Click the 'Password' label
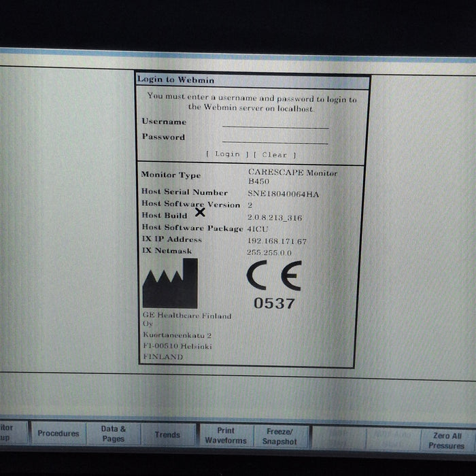 pyautogui.click(x=163, y=137)
